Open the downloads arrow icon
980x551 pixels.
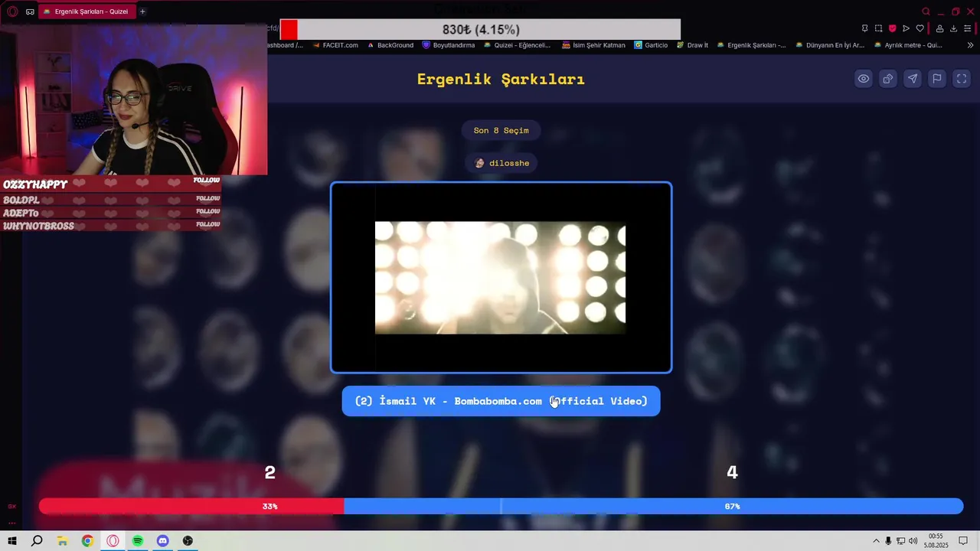pos(953,29)
